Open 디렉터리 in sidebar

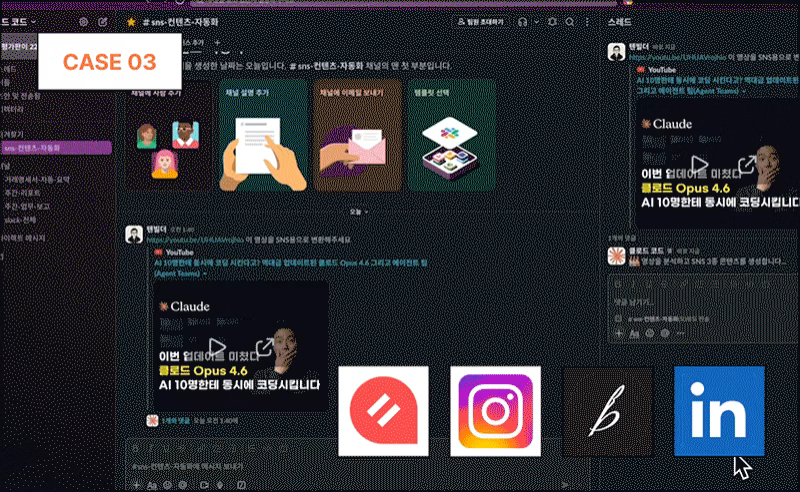(12, 109)
